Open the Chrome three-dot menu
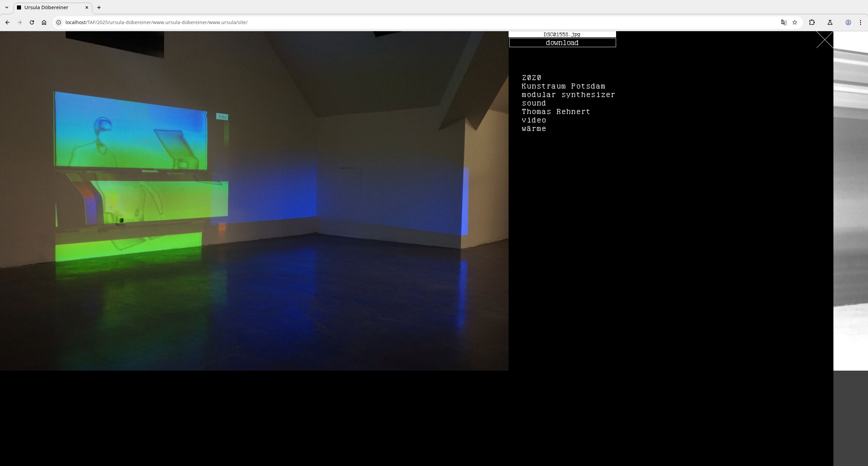The width and height of the screenshot is (868, 466). point(861,22)
